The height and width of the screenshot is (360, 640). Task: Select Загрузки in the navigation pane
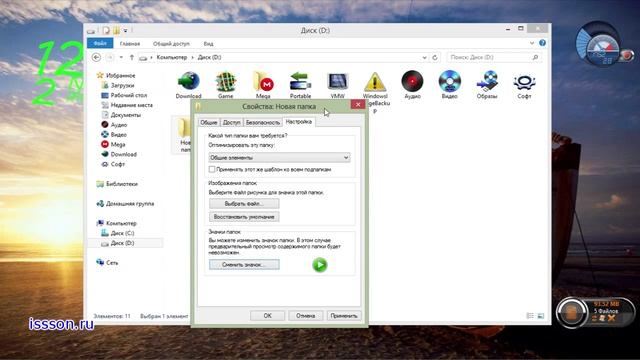click(122, 85)
